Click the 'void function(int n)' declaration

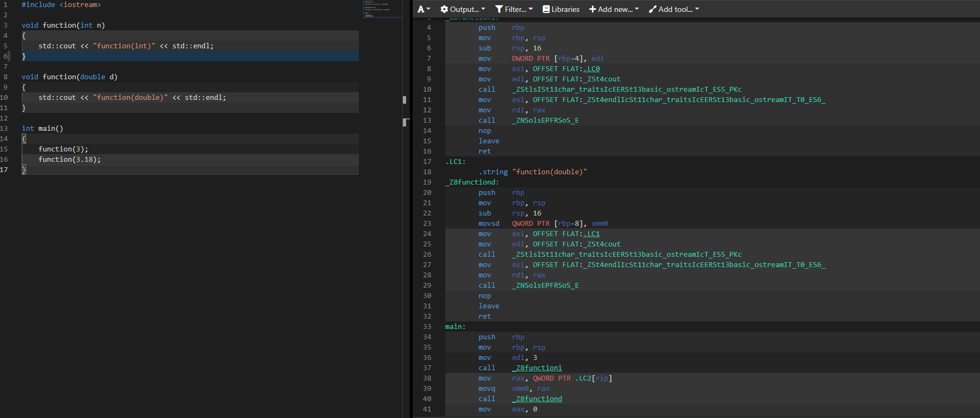(64, 26)
